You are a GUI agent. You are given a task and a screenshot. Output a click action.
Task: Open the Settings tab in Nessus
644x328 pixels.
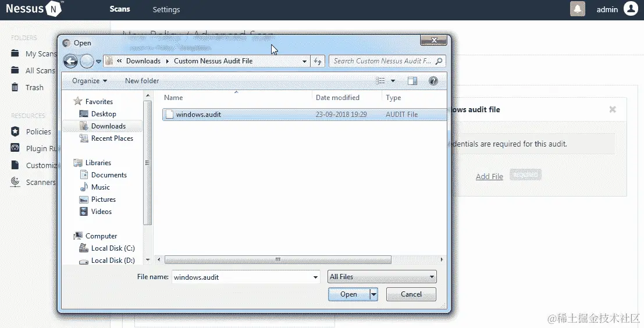pyautogui.click(x=166, y=9)
